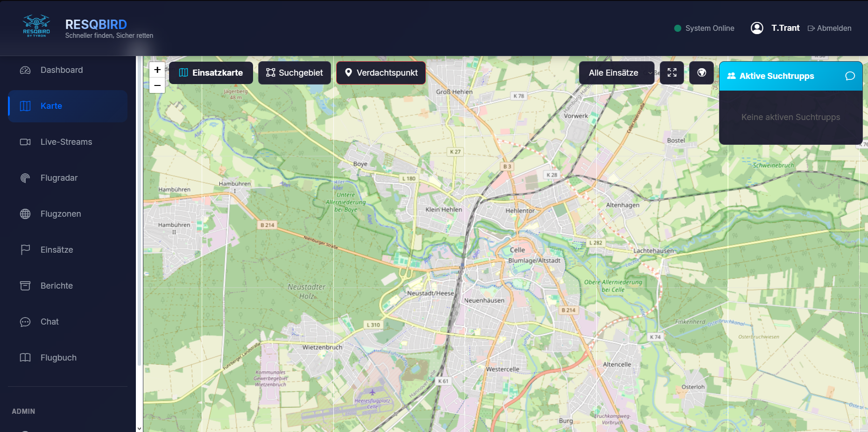
Task: Open Flugzonen in the sidebar
Action: point(60,214)
